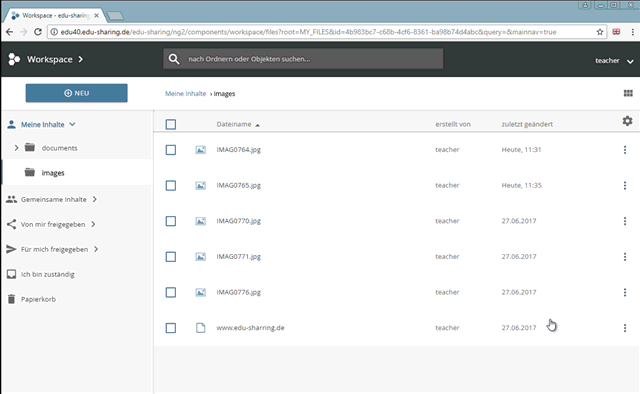Select Für mich freigegeben in sidebar
Screen dimensions: 640x394
point(54,249)
